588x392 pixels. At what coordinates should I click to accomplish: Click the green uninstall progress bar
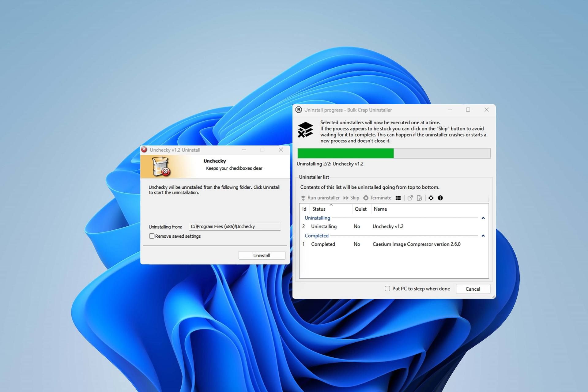pos(394,153)
